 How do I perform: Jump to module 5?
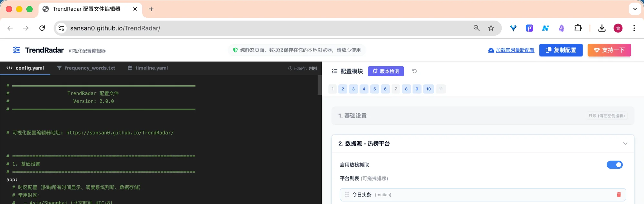click(374, 89)
